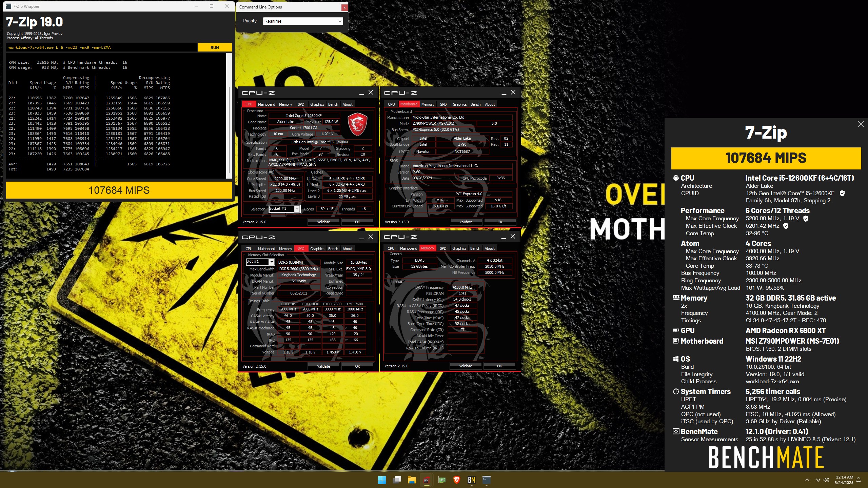The height and width of the screenshot is (488, 868).
Task: Click Validate in the SPD CPU-Z window
Action: pyautogui.click(x=323, y=366)
